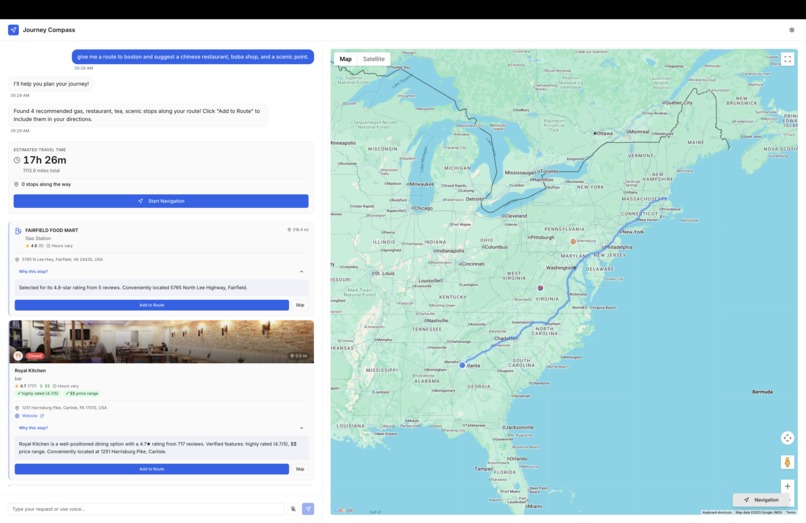Click the red stop marker in Virginia
Image resolution: width=806 pixels, height=523 pixels.
pos(540,288)
